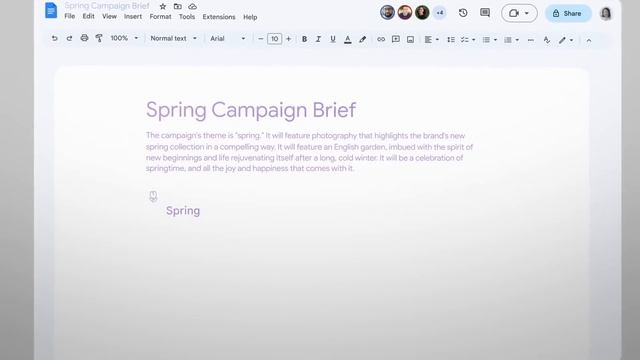
Task: Toggle underline formatting
Action: 333,39
